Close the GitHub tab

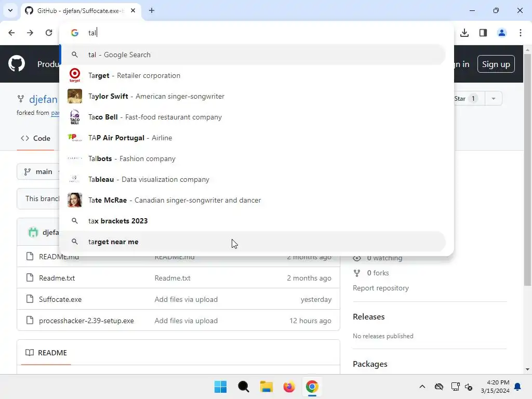click(133, 10)
